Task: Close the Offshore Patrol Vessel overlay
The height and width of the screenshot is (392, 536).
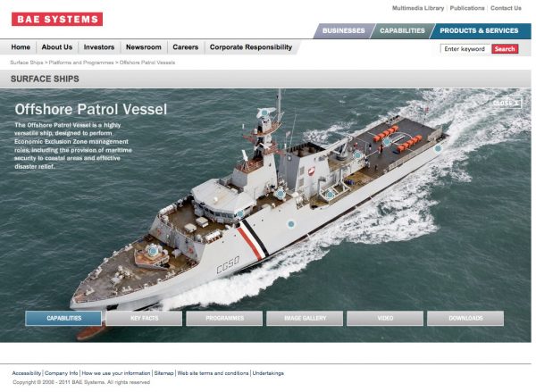Action: pyautogui.click(x=507, y=103)
